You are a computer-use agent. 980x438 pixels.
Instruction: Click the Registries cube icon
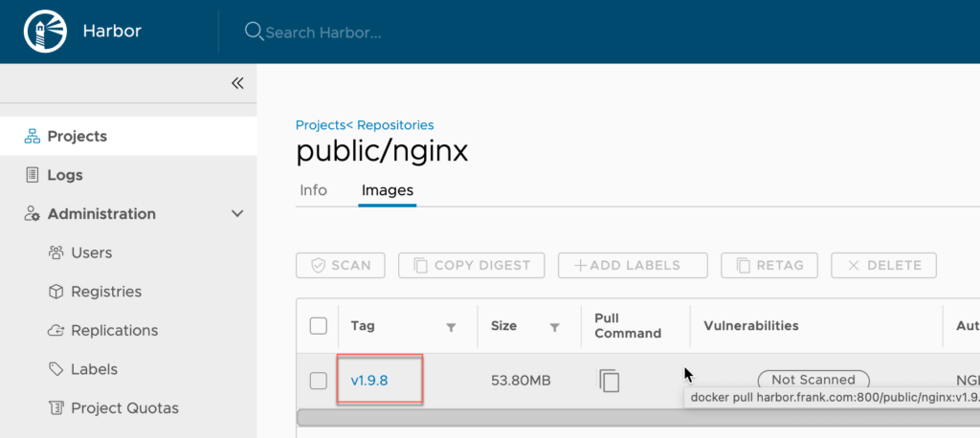click(56, 291)
